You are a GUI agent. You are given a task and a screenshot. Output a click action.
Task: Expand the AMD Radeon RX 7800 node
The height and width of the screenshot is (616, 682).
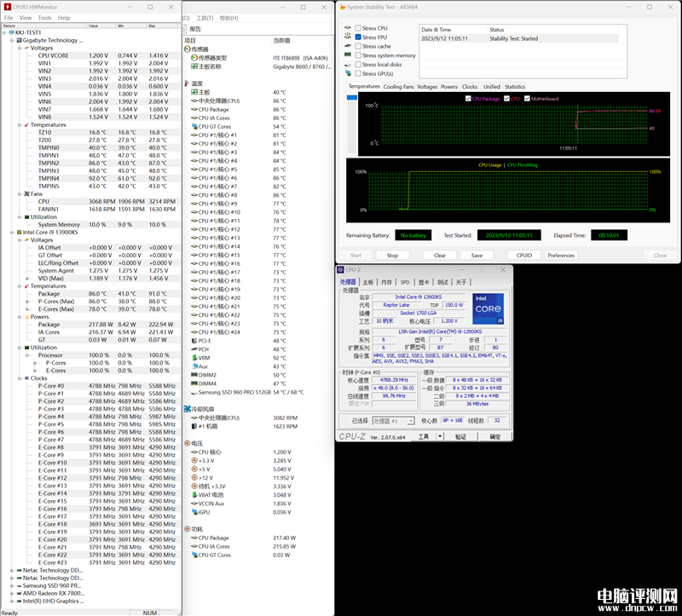click(x=12, y=593)
